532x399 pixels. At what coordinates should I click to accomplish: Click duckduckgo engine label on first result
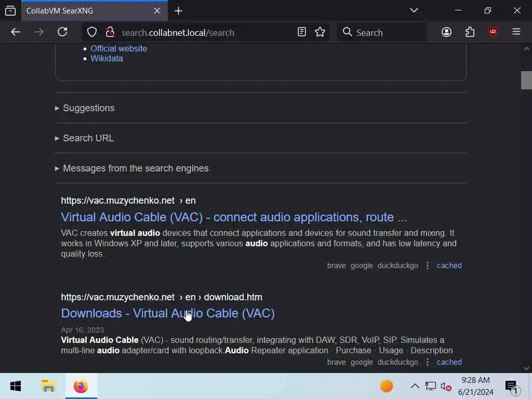click(397, 265)
